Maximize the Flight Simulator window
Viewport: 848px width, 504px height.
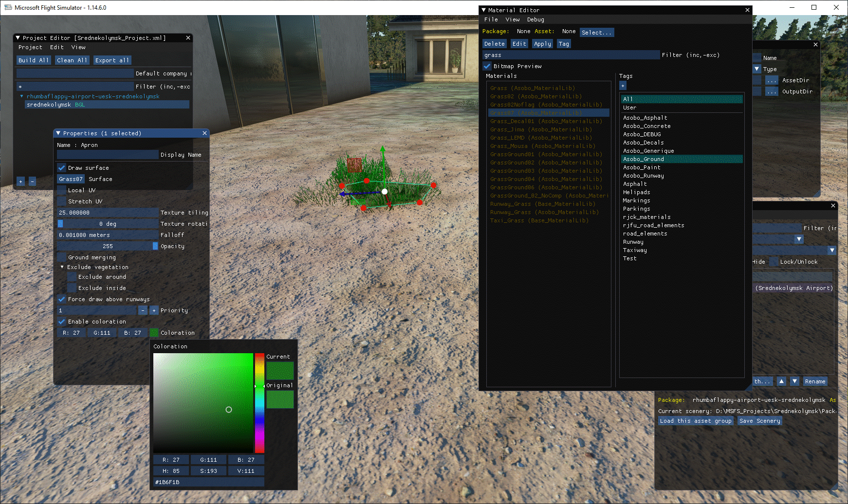pyautogui.click(x=814, y=7)
